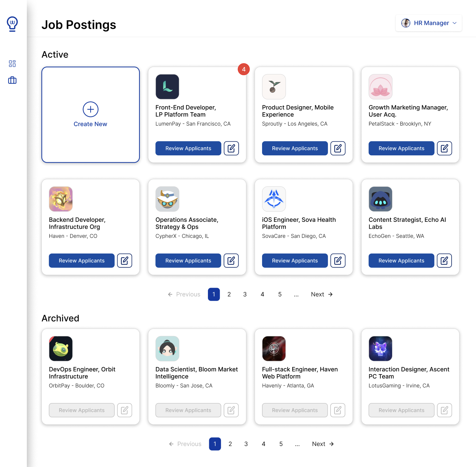
Task: Review applicants for Product Designer, Mobile Experience
Action: (295, 148)
